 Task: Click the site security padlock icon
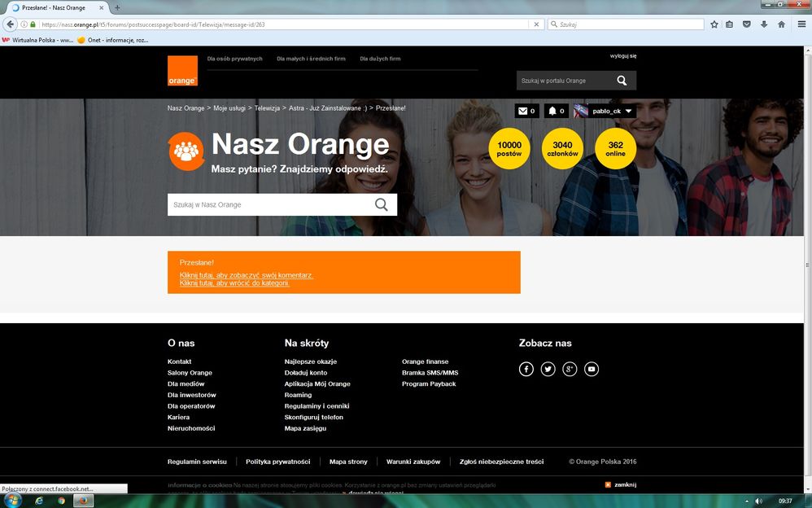[33, 24]
